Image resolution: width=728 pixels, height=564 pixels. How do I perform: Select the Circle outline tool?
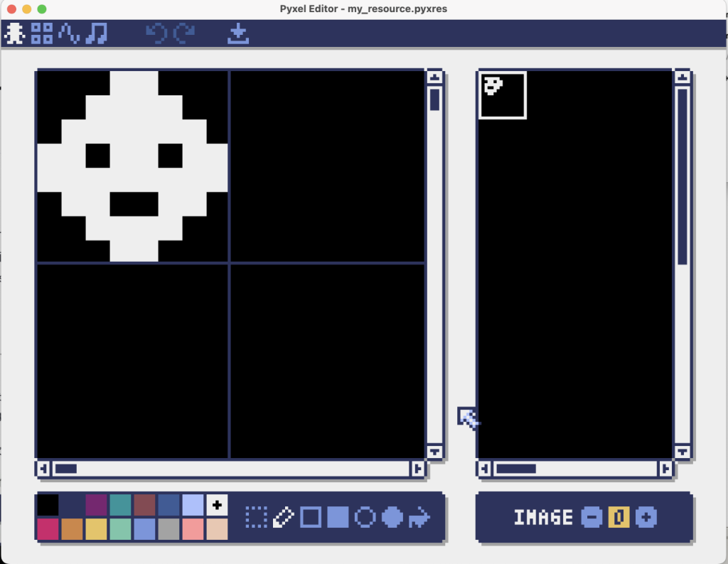(x=365, y=517)
